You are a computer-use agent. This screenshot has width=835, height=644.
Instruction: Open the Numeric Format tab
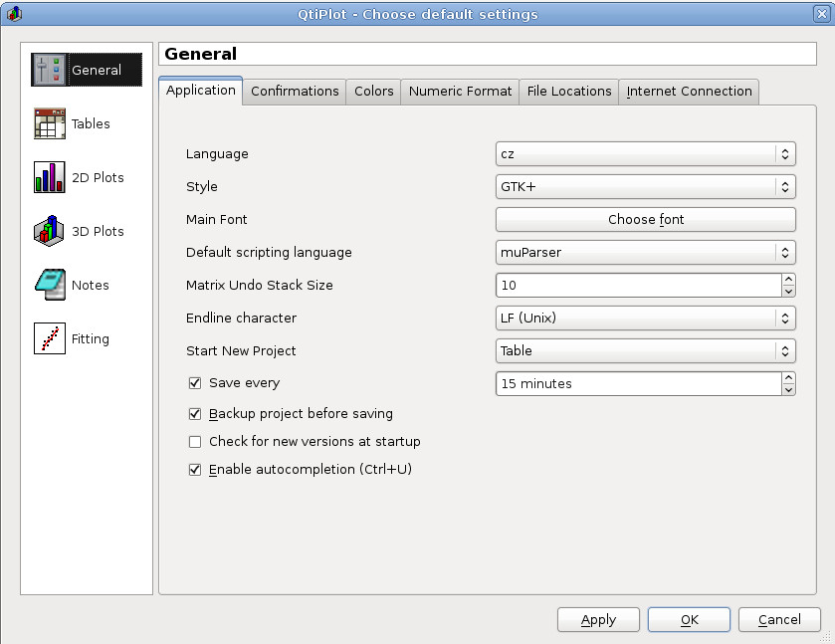tap(460, 92)
